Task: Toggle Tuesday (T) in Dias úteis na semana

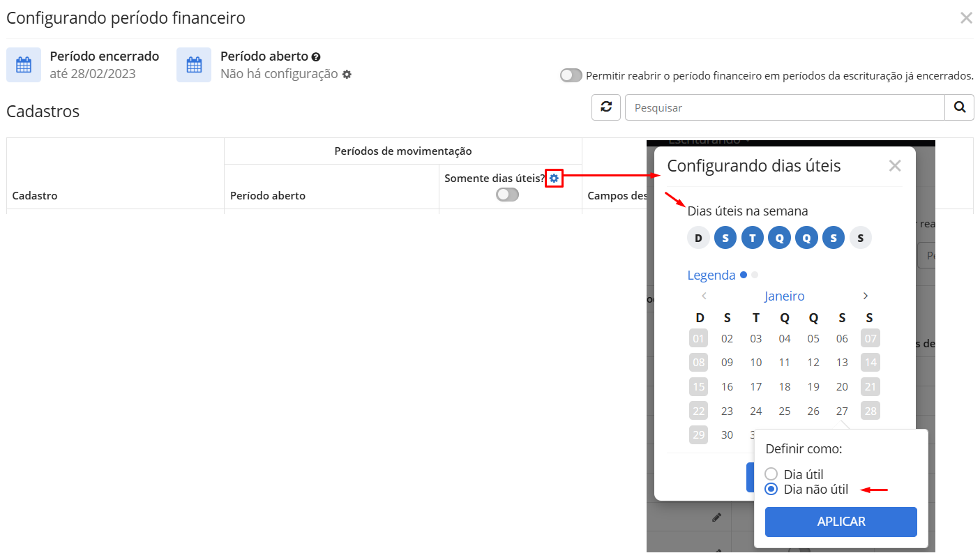Action: click(753, 238)
